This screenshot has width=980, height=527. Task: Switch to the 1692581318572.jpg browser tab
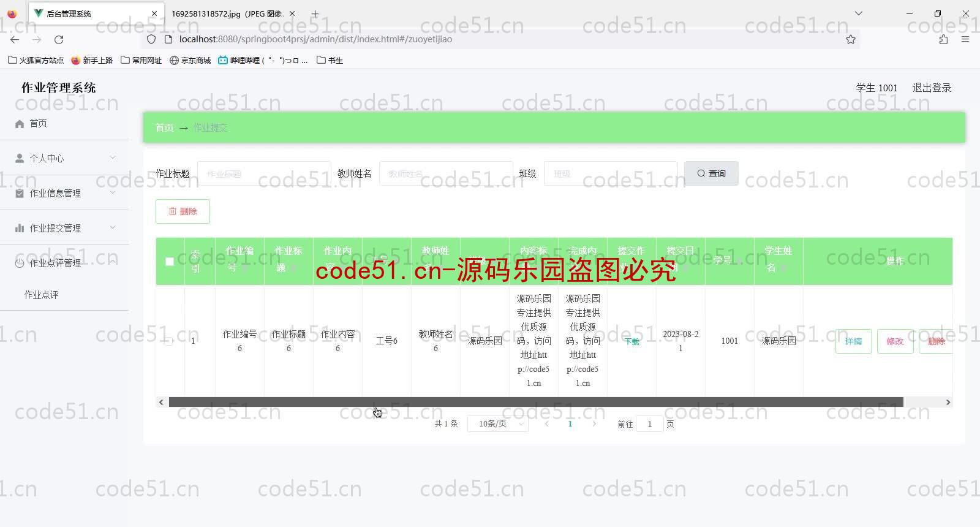click(233, 13)
